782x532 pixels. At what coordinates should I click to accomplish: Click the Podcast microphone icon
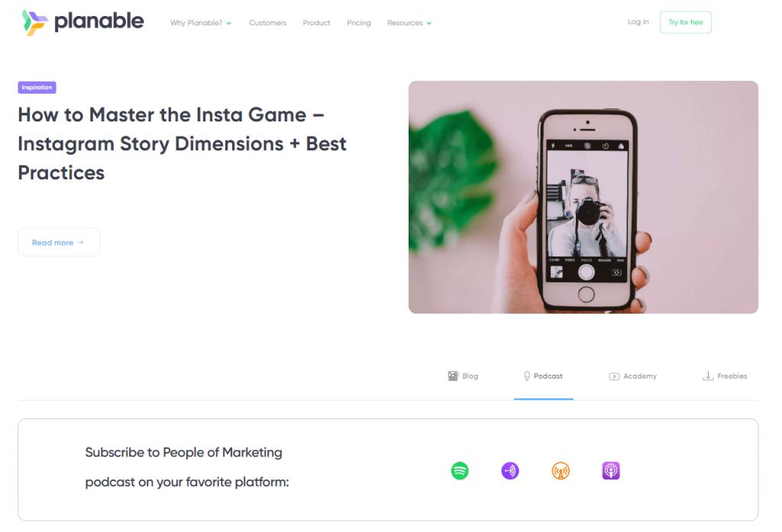(527, 376)
